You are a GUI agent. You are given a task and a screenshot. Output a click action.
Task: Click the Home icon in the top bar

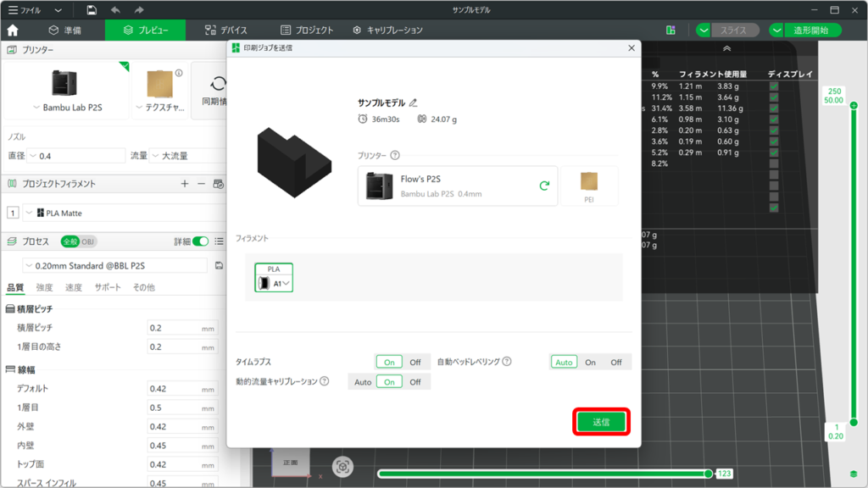point(13,30)
